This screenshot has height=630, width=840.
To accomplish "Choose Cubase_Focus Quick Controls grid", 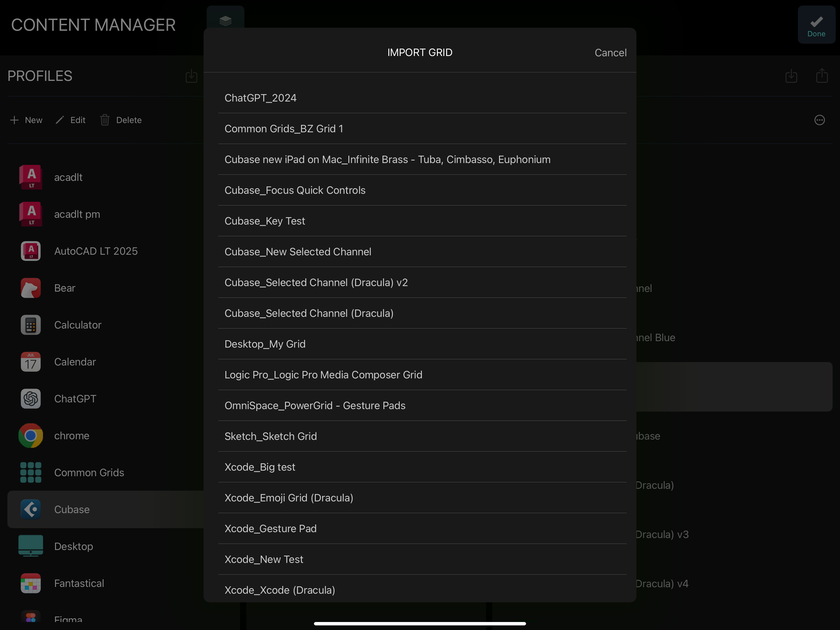I will pyautogui.click(x=295, y=190).
